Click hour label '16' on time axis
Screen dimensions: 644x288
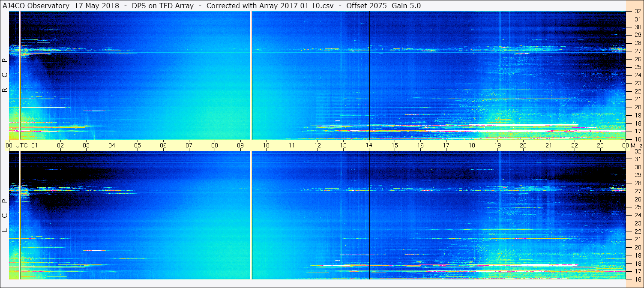(x=420, y=145)
